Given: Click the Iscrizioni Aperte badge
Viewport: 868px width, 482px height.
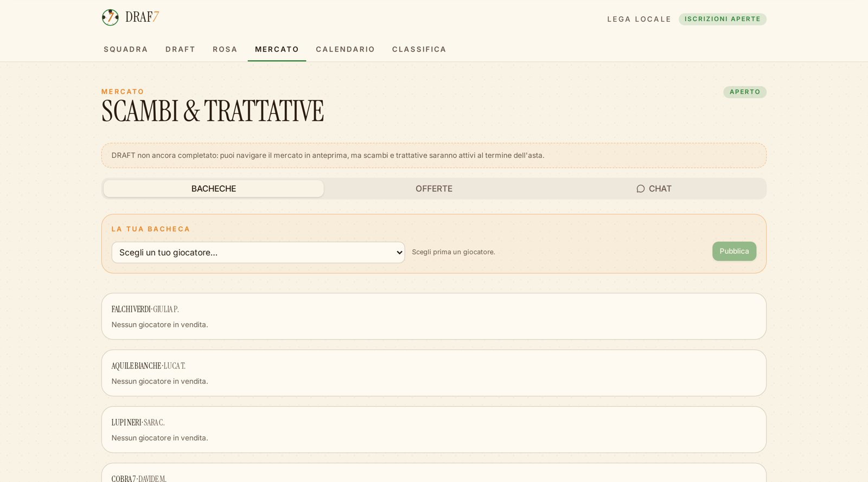Looking at the screenshot, I should 723,19.
